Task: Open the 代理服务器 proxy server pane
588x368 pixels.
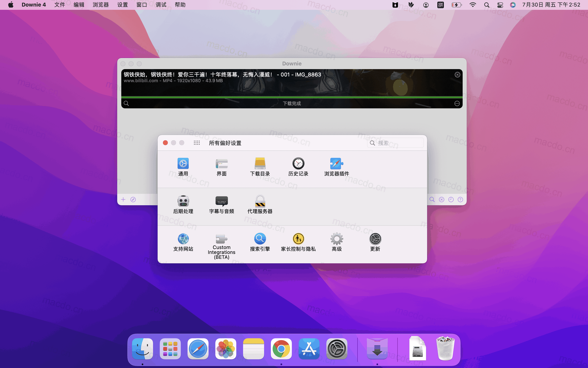Action: (260, 204)
